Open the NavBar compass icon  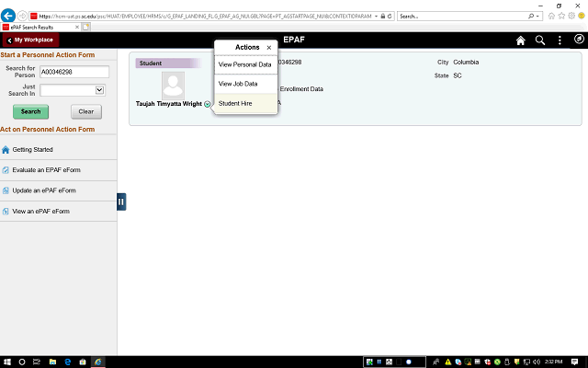pos(579,39)
